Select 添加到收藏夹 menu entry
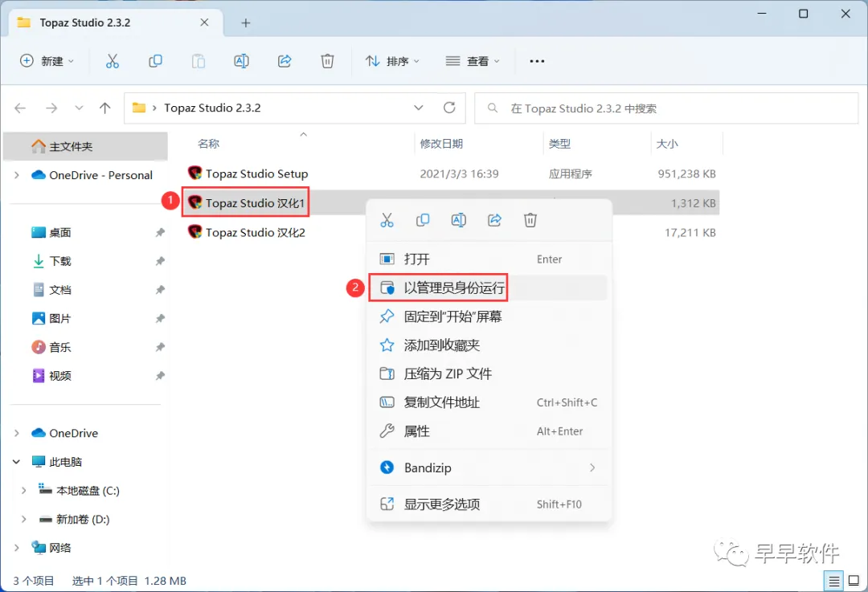Screen dimensions: 868x592 (489, 345)
